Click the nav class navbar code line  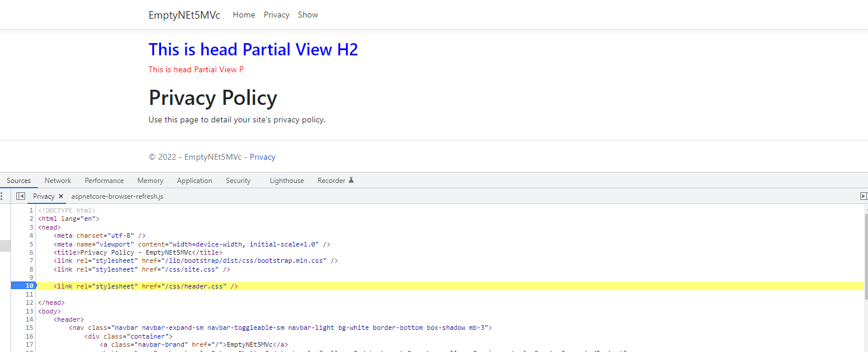coord(281,328)
